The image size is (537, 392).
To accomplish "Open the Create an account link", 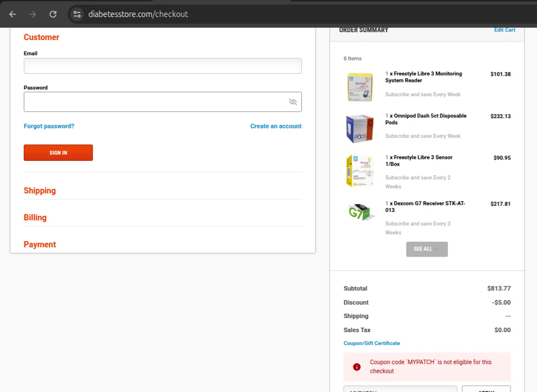I will (x=276, y=126).
